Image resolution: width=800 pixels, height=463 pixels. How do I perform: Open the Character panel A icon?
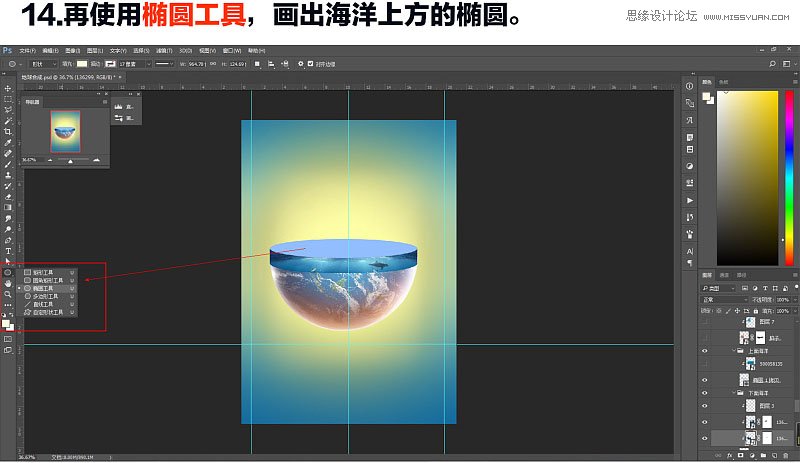coord(690,251)
